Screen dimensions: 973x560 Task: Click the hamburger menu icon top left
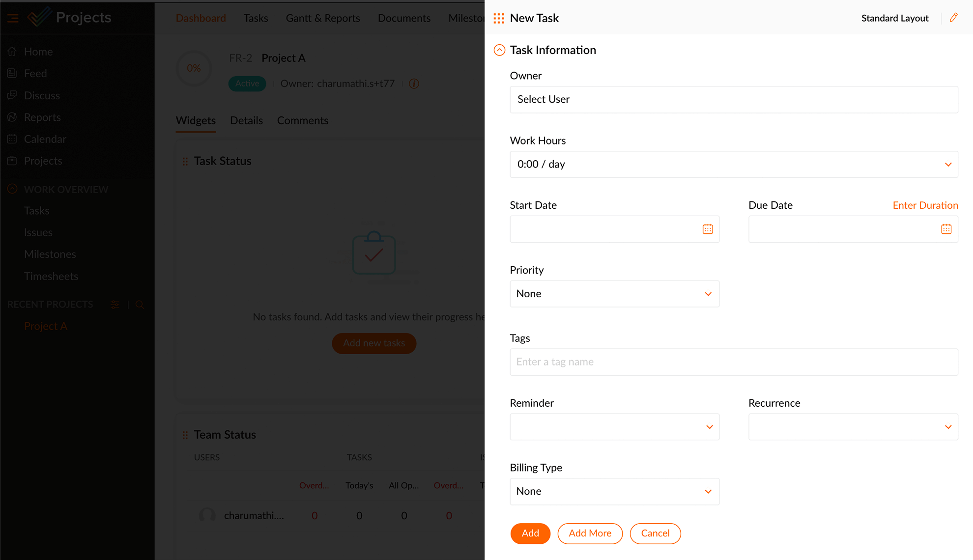(x=13, y=18)
